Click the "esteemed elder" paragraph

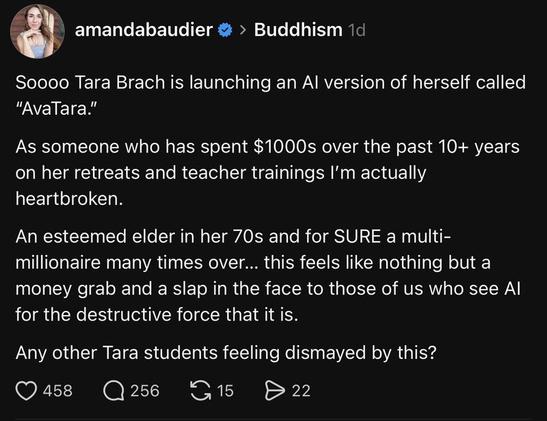click(x=268, y=276)
